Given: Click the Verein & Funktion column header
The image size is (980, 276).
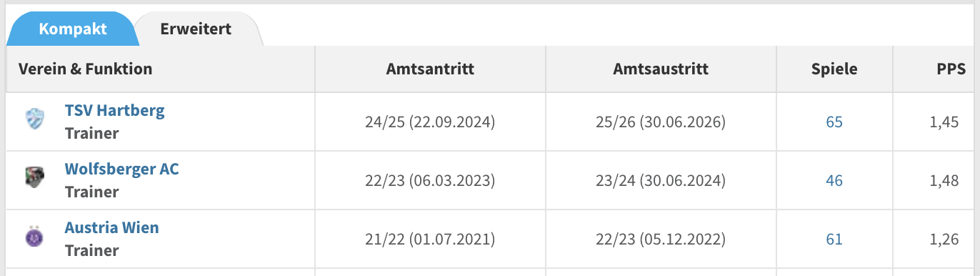Looking at the screenshot, I should click(x=85, y=69).
